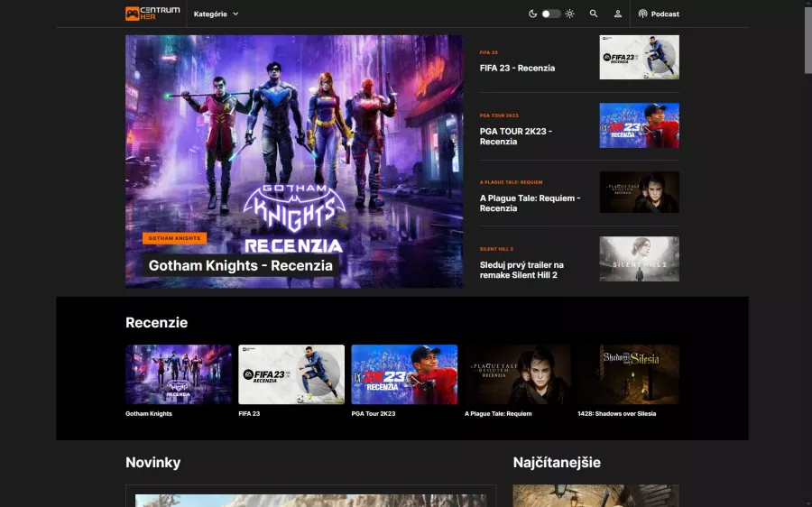The width and height of the screenshot is (812, 507).
Task: Open the PGA Tour 2K23 sidebar thumbnail
Action: 639,125
